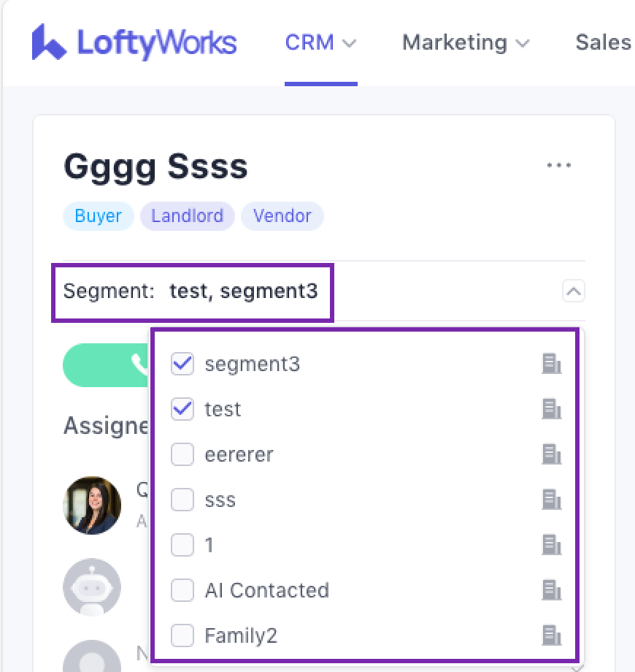The height and width of the screenshot is (672, 635).
Task: Open the three-dot more options menu
Action: (x=559, y=166)
